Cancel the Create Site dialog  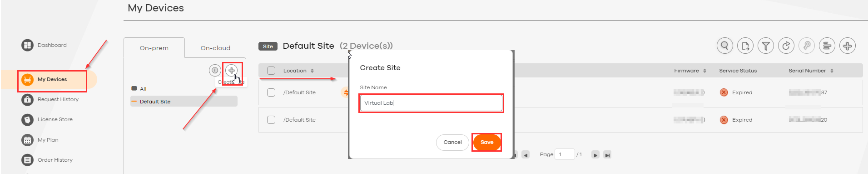[452, 142]
